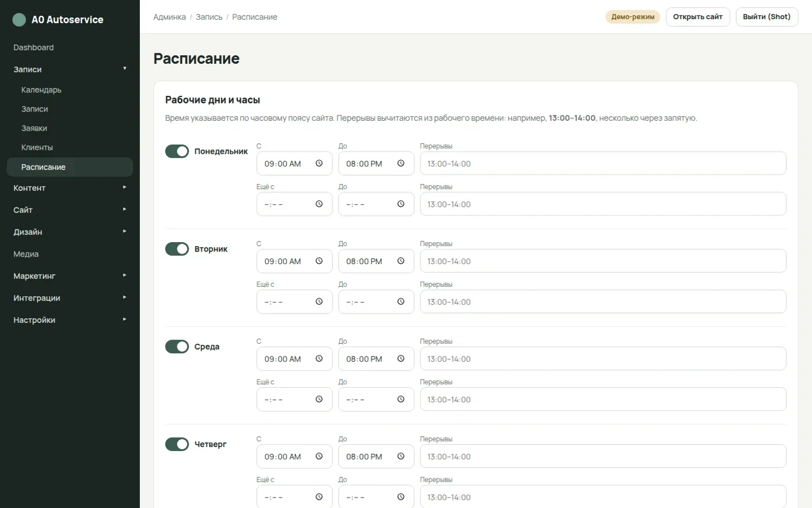The height and width of the screenshot is (508, 812).
Task: Click clock icon in Monday extra start field
Action: coord(319,204)
